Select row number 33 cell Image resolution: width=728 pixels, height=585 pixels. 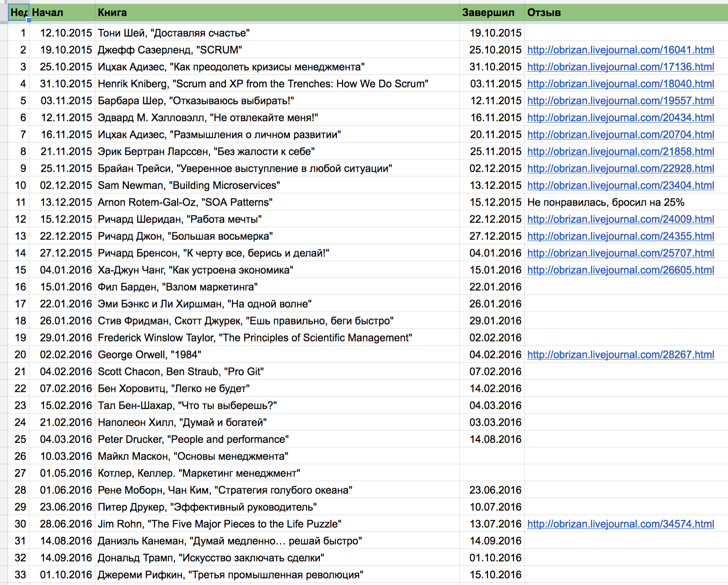pos(19,575)
